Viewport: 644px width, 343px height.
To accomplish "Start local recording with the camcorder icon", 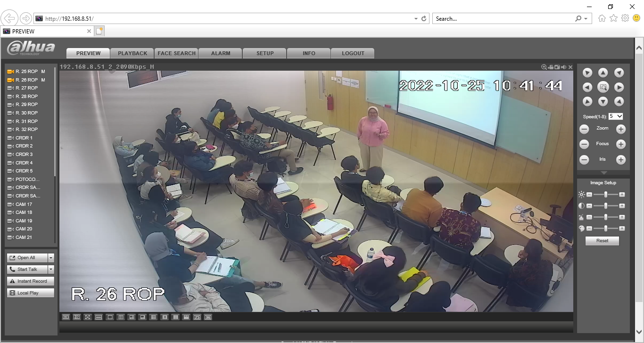I will pyautogui.click(x=551, y=67).
